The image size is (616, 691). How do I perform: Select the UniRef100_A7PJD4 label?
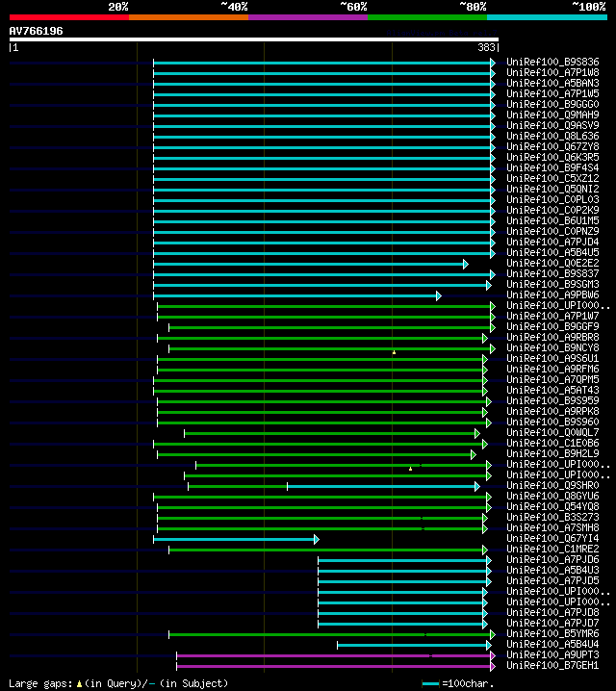552,242
